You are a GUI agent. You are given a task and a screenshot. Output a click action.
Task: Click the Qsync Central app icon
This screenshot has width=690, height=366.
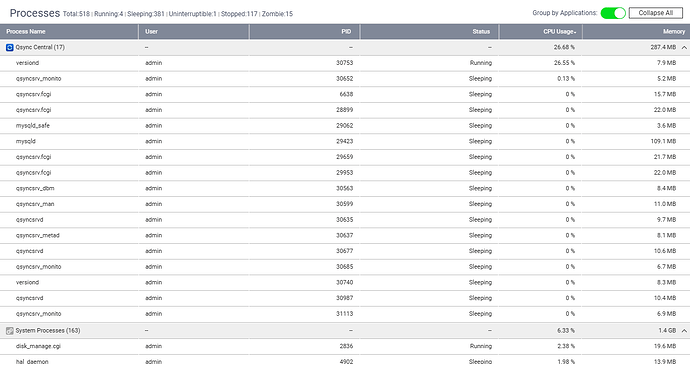(x=10, y=48)
